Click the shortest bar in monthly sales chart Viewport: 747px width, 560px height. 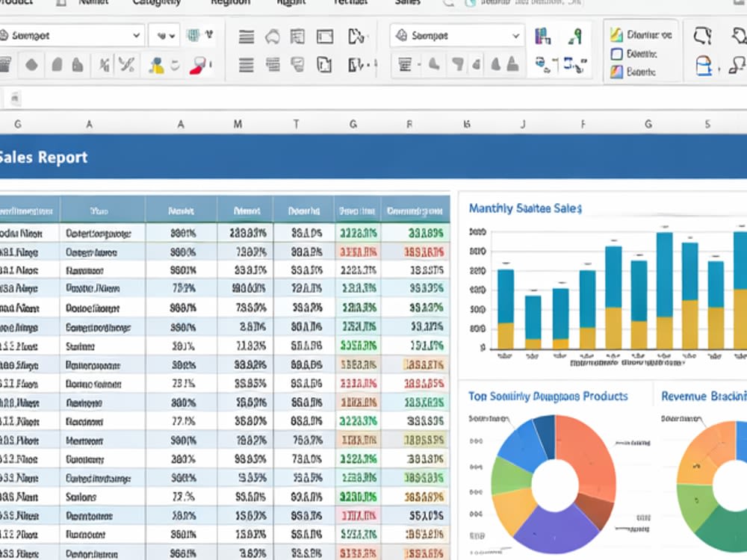[x=533, y=322]
